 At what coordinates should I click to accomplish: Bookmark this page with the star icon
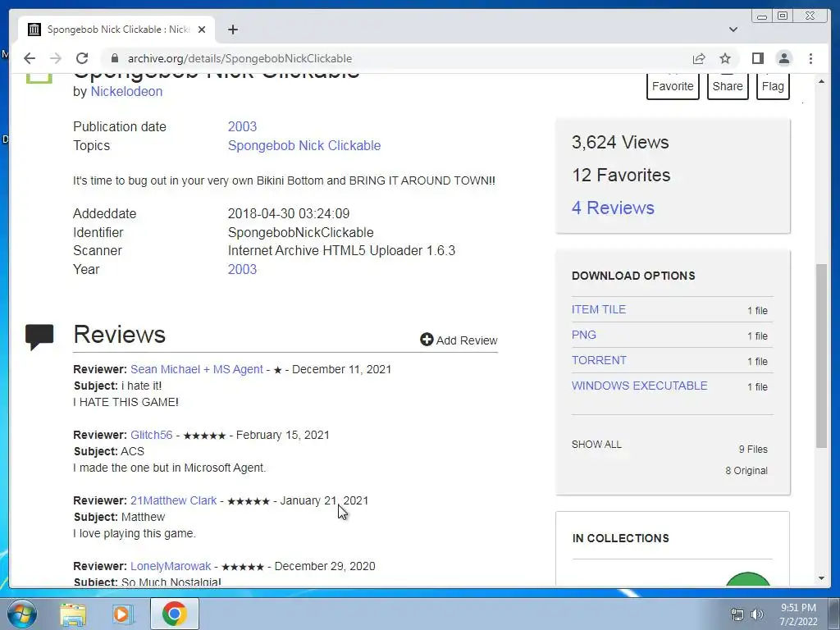pyautogui.click(x=725, y=58)
